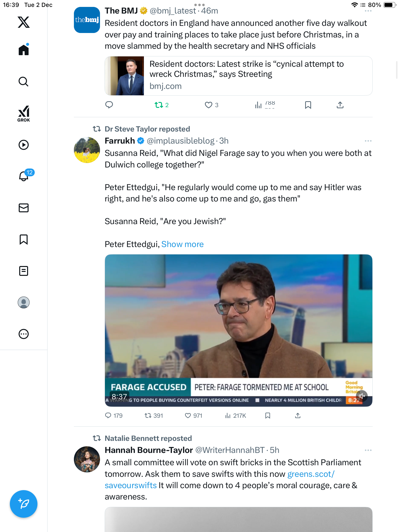Open the notifications bell

pos(24,176)
